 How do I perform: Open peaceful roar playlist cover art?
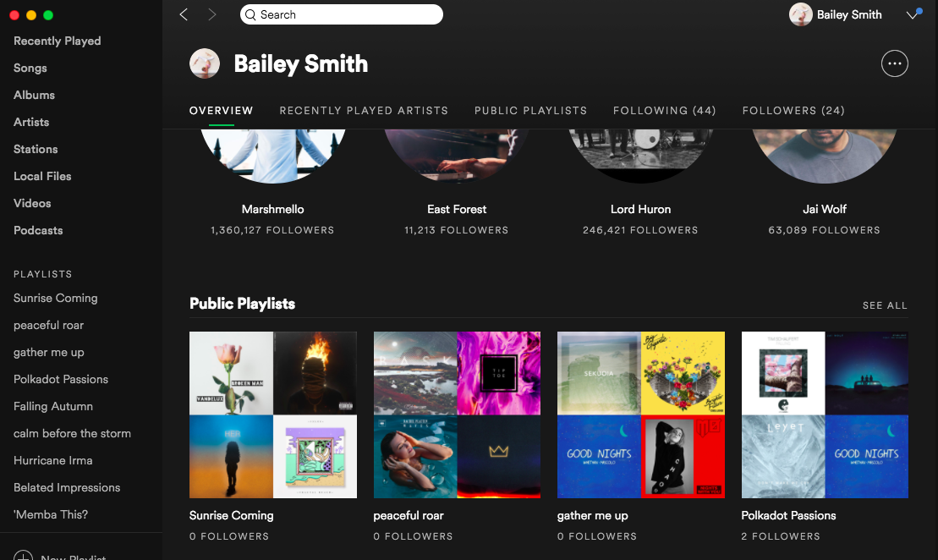point(457,415)
